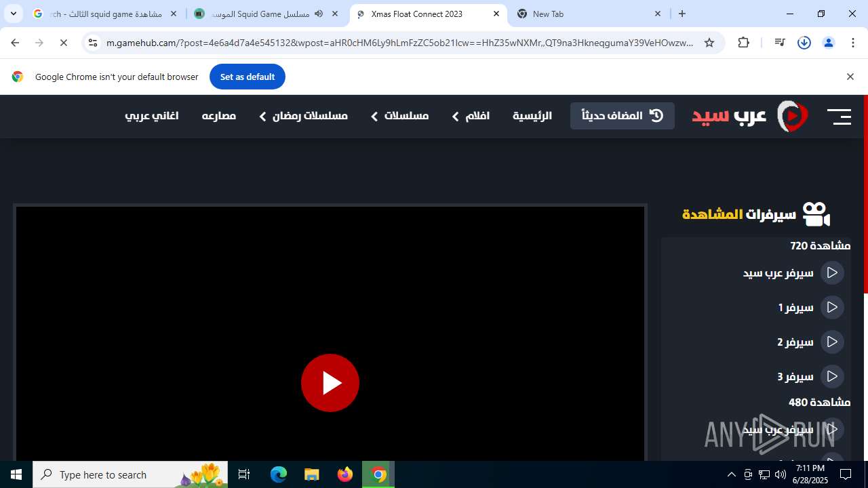
Task: Launch Microsoft Edge from taskbar
Action: click(x=279, y=474)
